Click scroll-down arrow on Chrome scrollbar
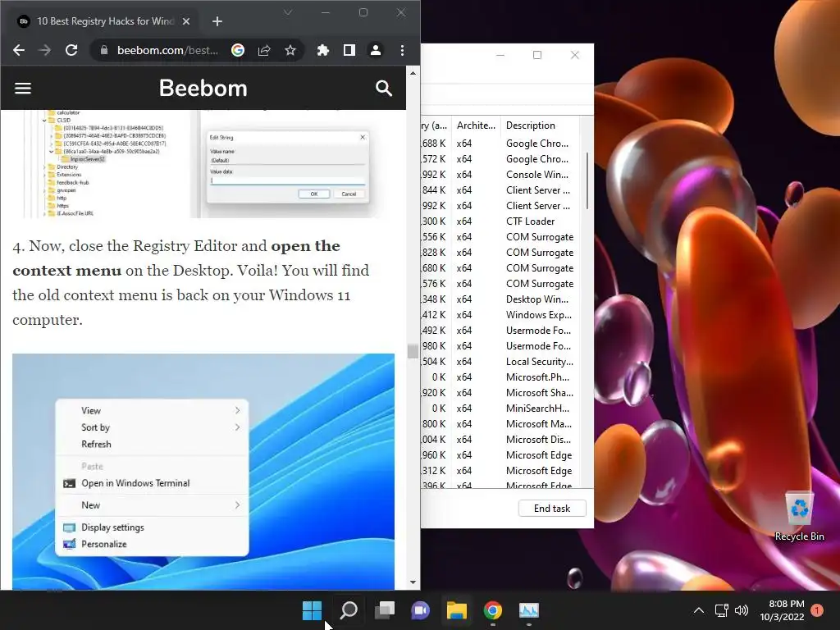The height and width of the screenshot is (630, 840). [x=413, y=582]
